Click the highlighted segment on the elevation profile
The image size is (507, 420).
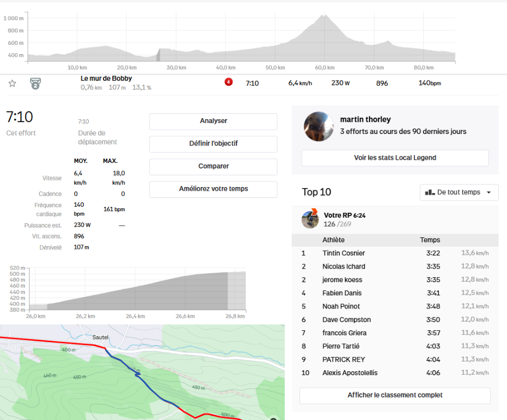tap(158, 55)
